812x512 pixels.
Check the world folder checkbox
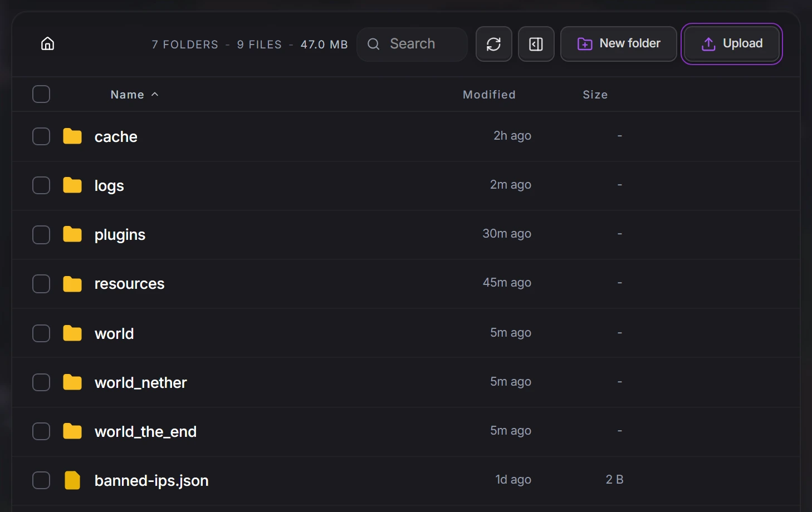(x=41, y=333)
